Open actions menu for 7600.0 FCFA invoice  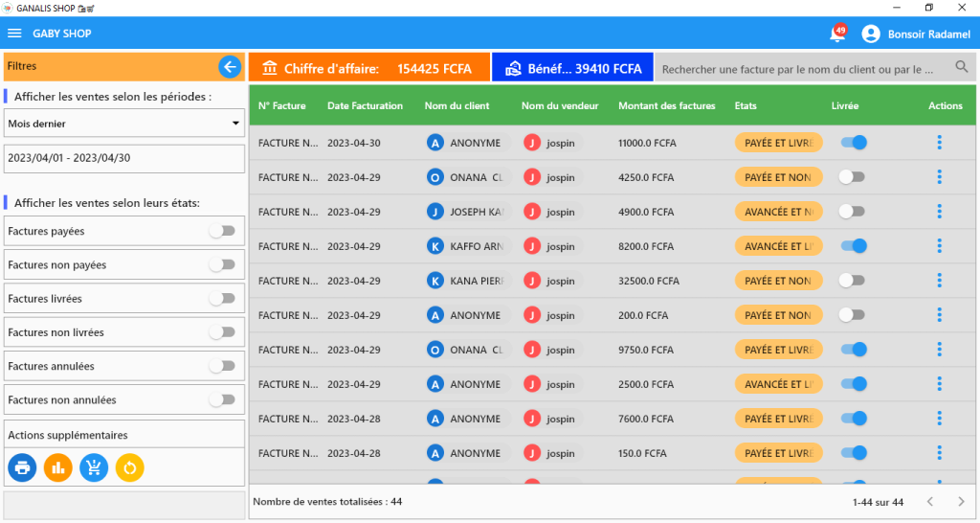(x=939, y=418)
